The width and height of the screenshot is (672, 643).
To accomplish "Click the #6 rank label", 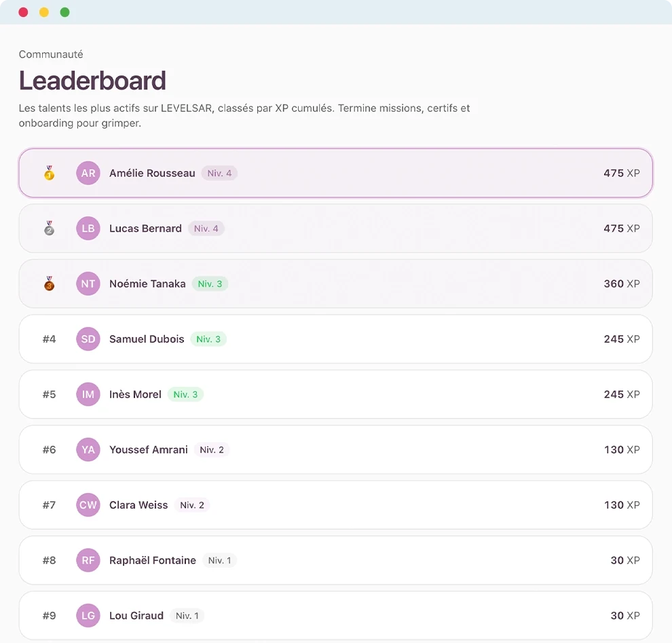I will click(50, 450).
